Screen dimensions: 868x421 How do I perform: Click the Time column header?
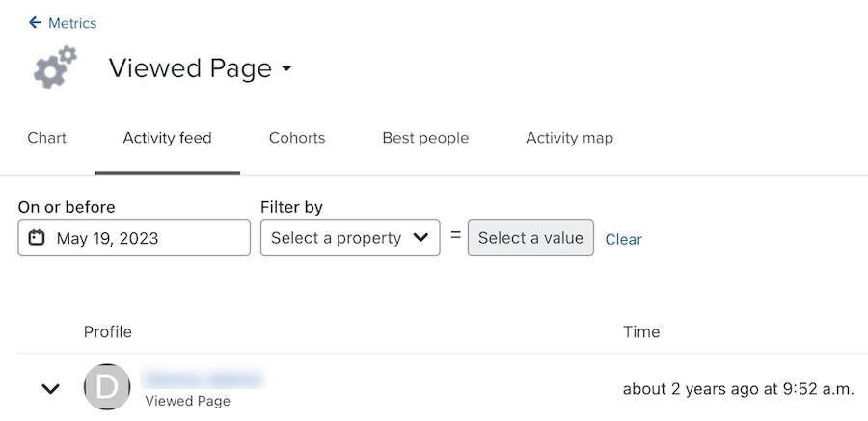tap(641, 331)
